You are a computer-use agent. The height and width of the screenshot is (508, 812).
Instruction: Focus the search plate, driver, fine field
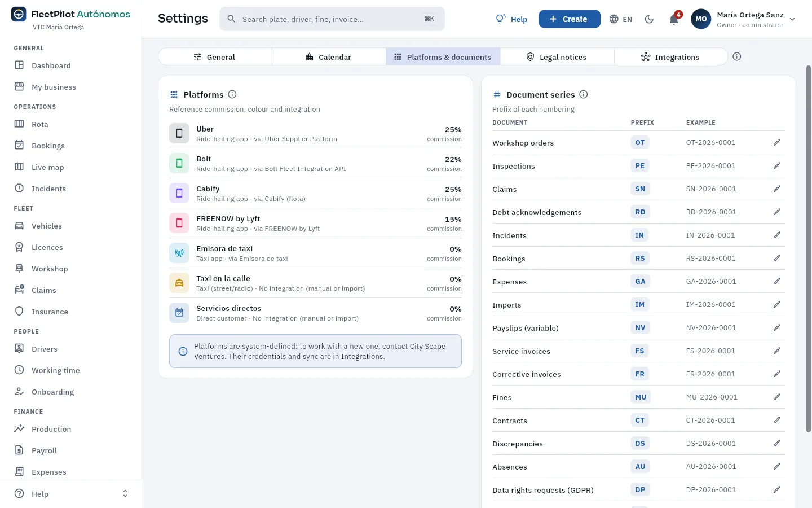coord(332,19)
